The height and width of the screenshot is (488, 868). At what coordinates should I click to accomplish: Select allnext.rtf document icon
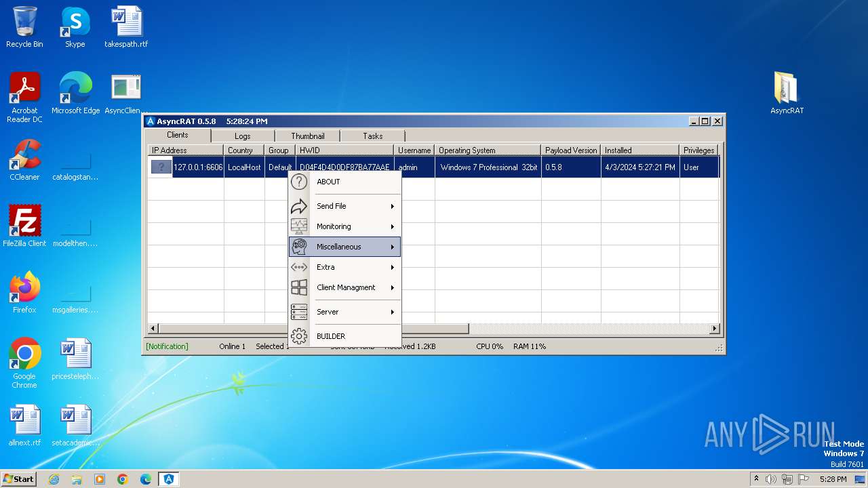point(24,426)
